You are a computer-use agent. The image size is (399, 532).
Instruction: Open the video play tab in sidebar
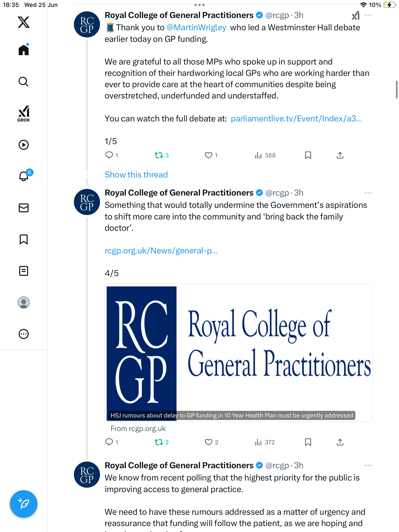click(24, 145)
